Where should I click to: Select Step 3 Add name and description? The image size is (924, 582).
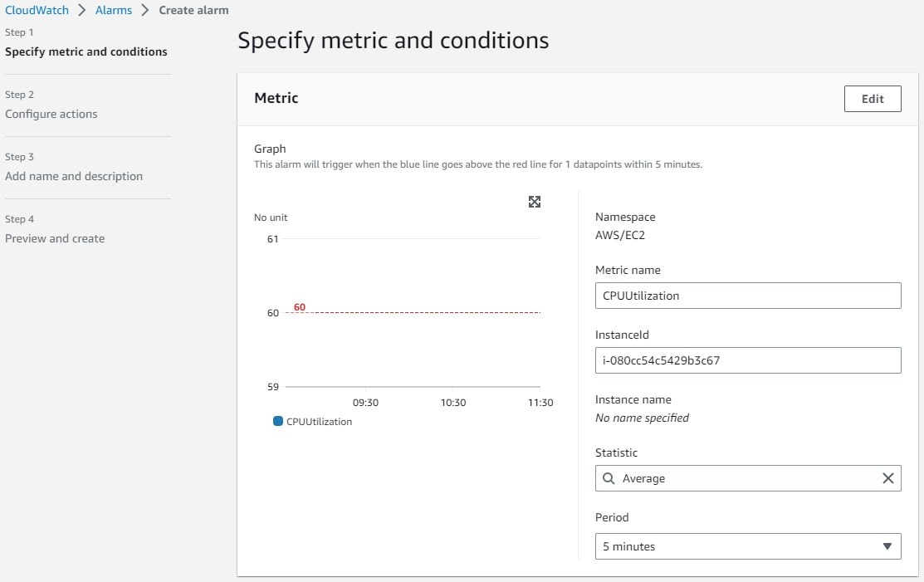tap(74, 176)
